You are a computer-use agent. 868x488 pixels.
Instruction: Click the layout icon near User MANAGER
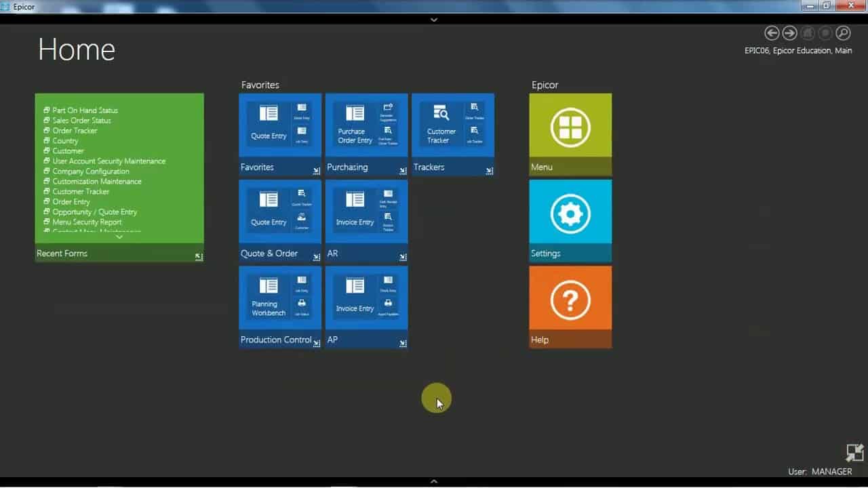[854, 453]
